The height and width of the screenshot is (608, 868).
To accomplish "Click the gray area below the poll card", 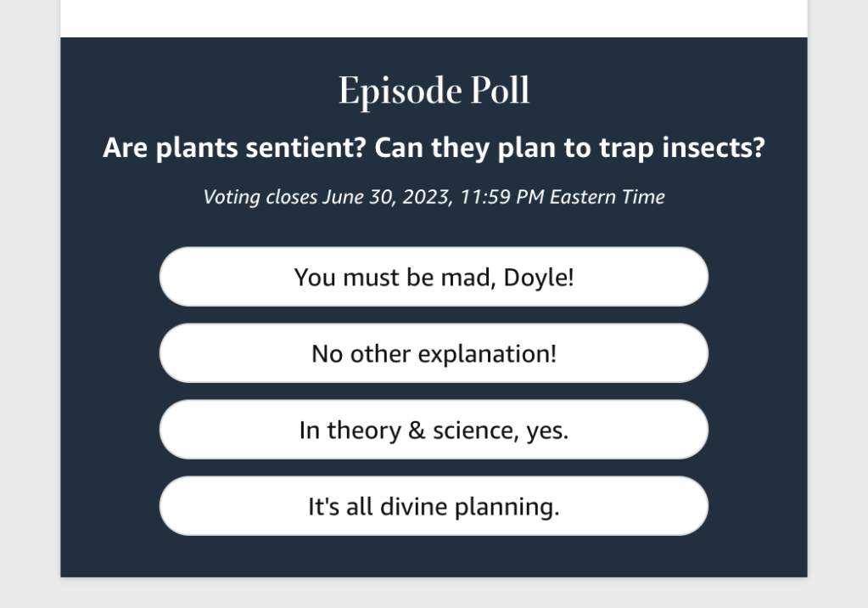I will point(434,594).
